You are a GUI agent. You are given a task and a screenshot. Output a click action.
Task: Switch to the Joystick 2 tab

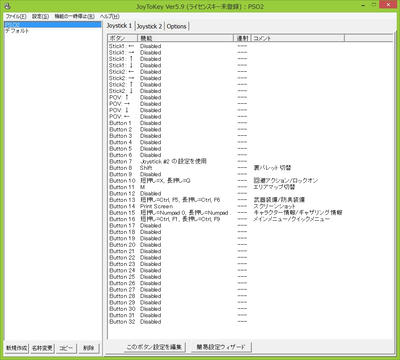pos(150,26)
